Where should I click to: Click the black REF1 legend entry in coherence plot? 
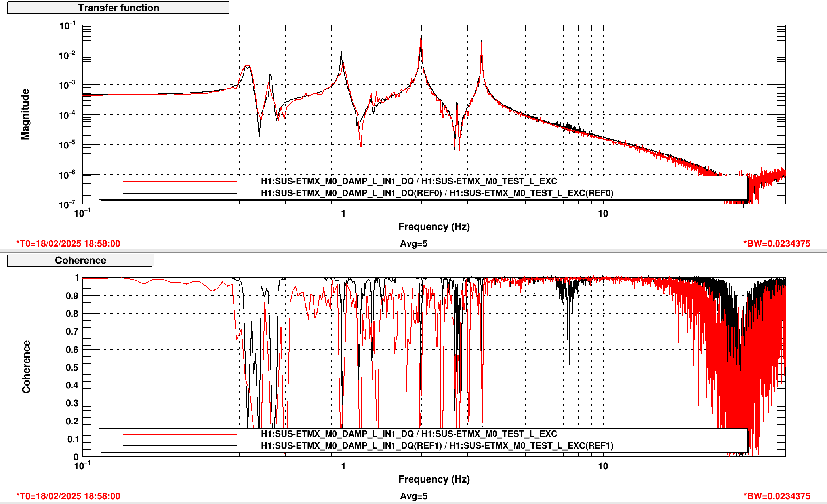point(437,446)
